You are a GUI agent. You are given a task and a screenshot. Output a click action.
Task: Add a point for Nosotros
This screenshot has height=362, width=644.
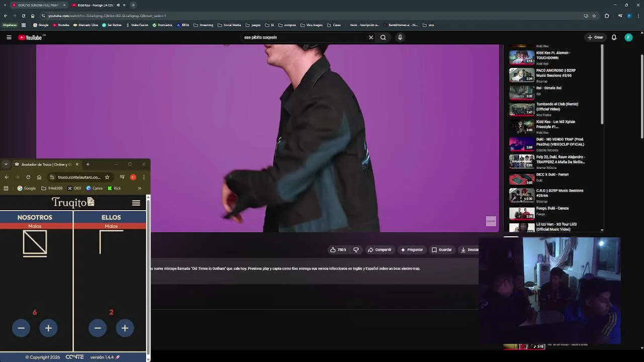pyautogui.click(x=48, y=328)
